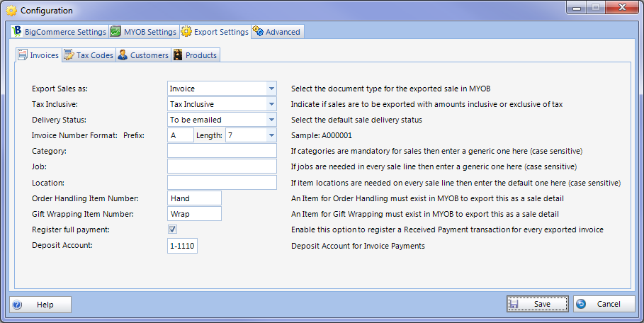The height and width of the screenshot is (323, 644).
Task: Click the Order Handling Item Number field
Action: (194, 198)
